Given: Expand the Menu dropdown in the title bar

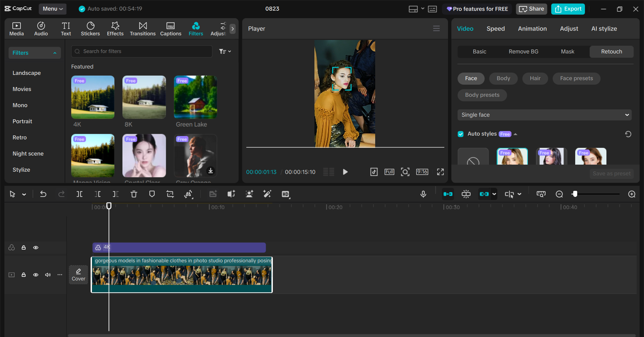Looking at the screenshot, I should (x=52, y=9).
